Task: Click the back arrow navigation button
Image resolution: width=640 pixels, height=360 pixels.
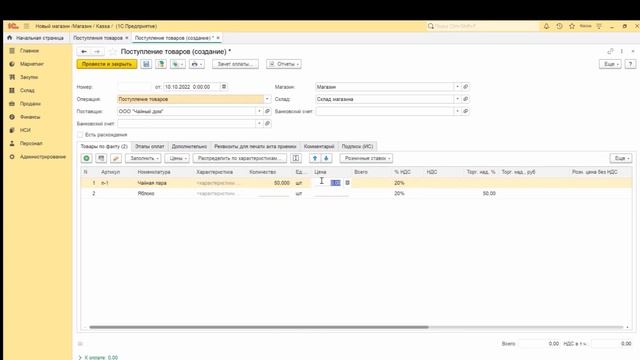Action: click(84, 51)
